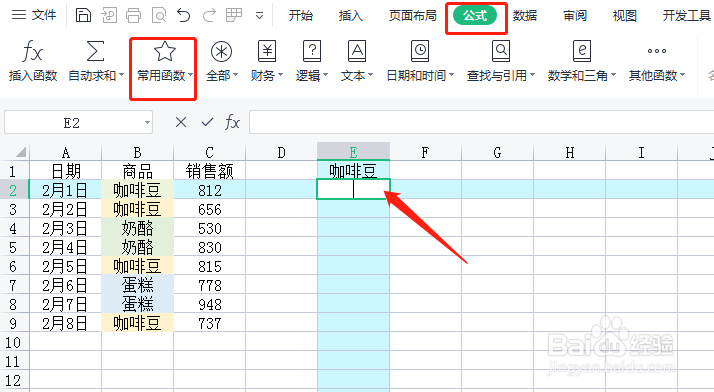Switch to the 插入 tab
Screen dimensions: 714x392
(351, 15)
